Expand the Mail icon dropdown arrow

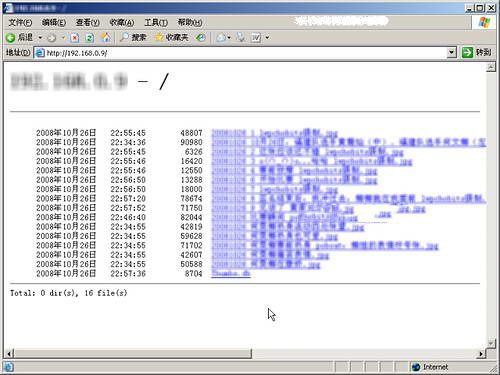tap(229, 38)
